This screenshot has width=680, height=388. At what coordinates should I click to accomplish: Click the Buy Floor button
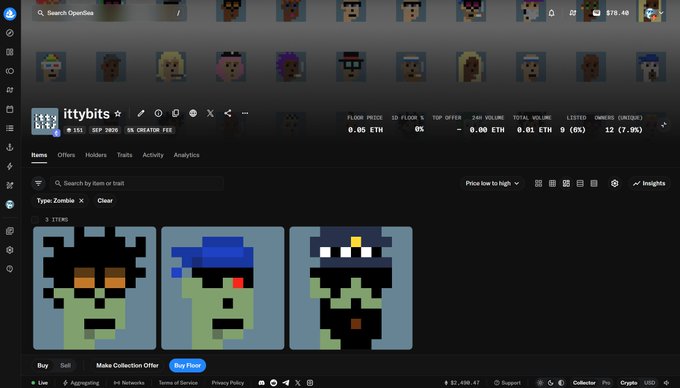187,365
